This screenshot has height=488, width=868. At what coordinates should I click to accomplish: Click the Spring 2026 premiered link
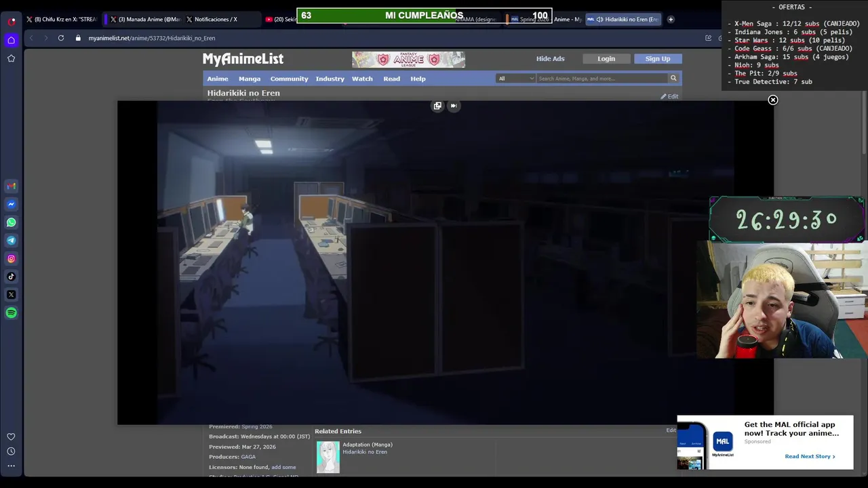[x=257, y=426]
